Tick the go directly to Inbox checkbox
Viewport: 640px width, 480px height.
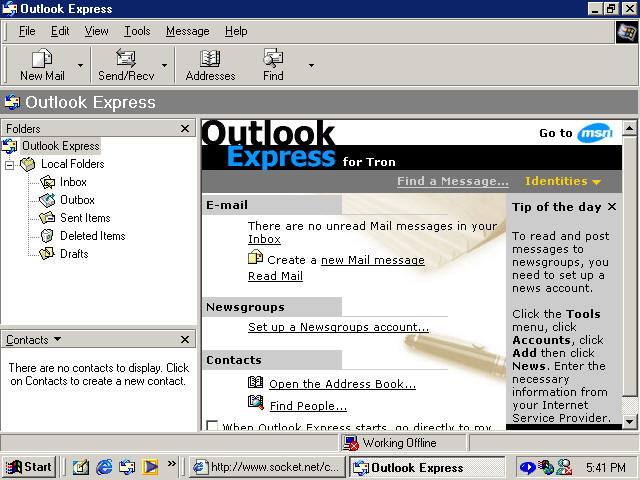pyautogui.click(x=212, y=426)
